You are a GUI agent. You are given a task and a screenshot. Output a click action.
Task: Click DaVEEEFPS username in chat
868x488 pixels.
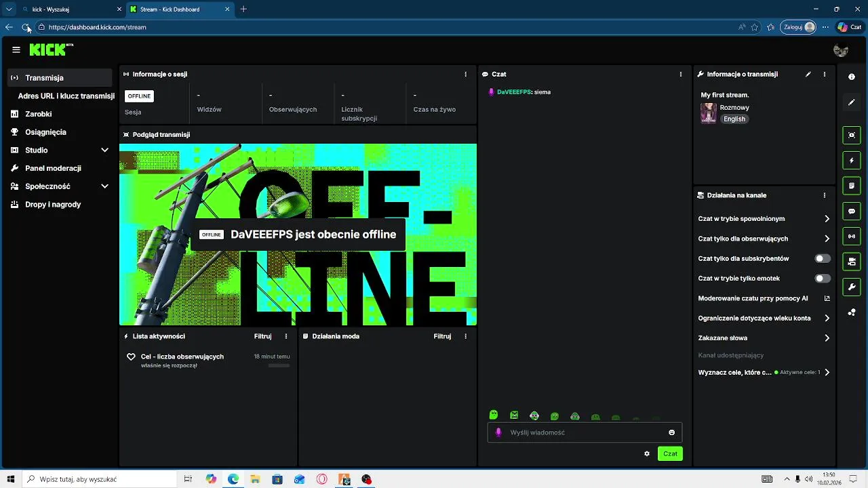coord(514,92)
